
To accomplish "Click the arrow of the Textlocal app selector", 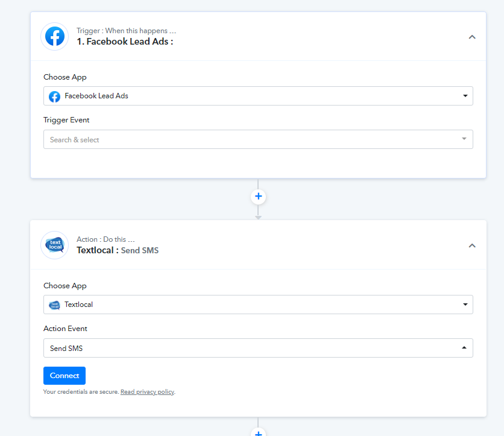I will pyautogui.click(x=465, y=305).
